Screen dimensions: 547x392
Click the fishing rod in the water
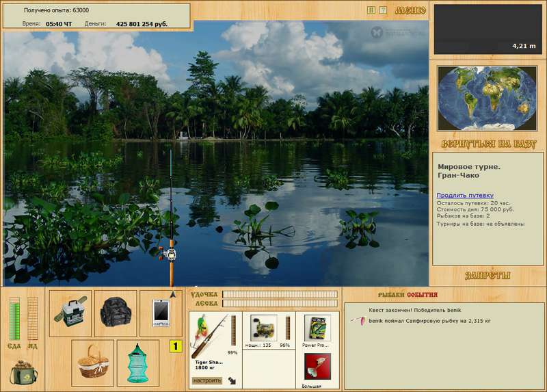172,218
